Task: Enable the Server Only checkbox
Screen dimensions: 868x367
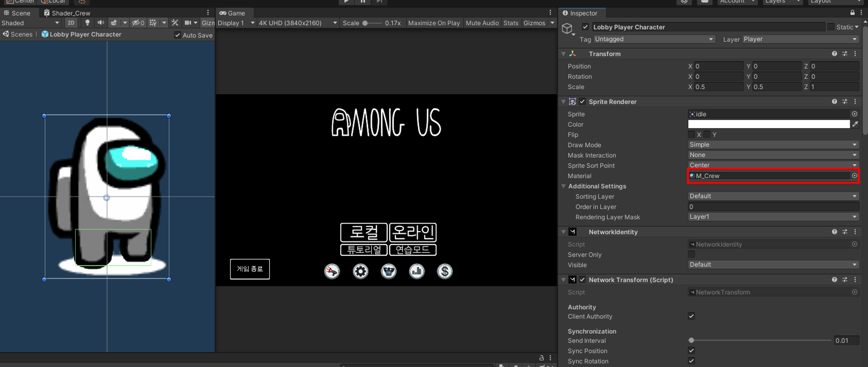Action: [691, 255]
